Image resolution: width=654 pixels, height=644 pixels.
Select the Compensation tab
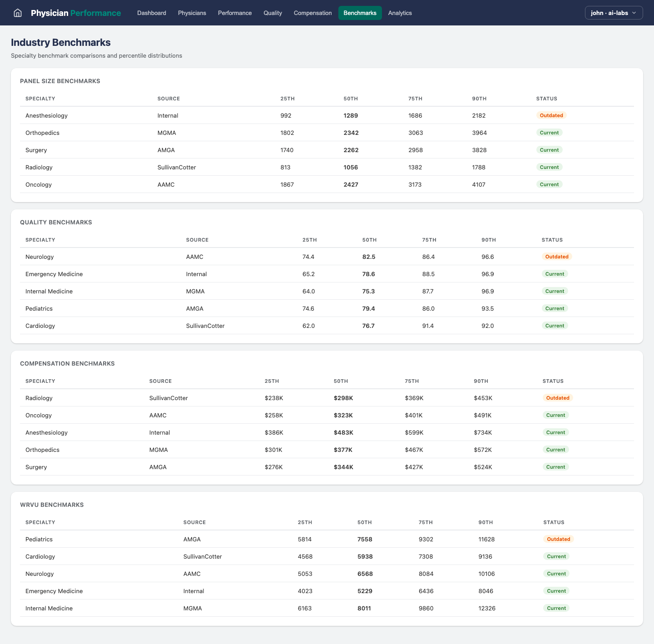click(312, 13)
